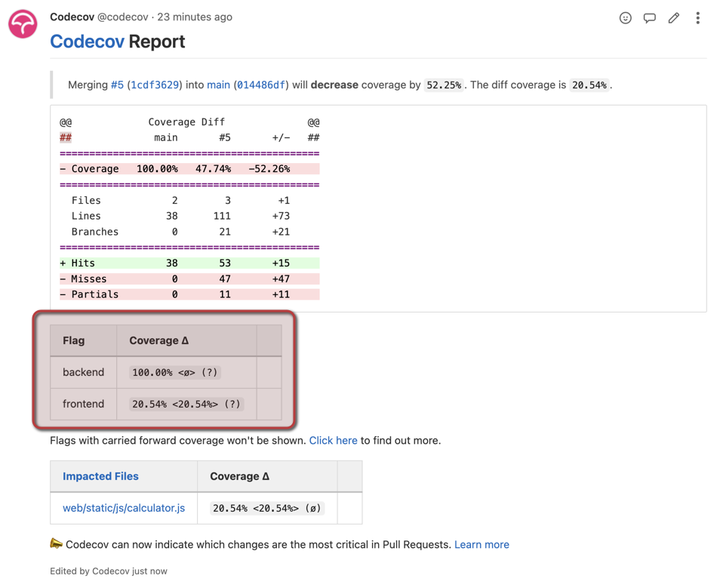Click the frontend flag cell
The image size is (714, 588).
click(x=83, y=404)
